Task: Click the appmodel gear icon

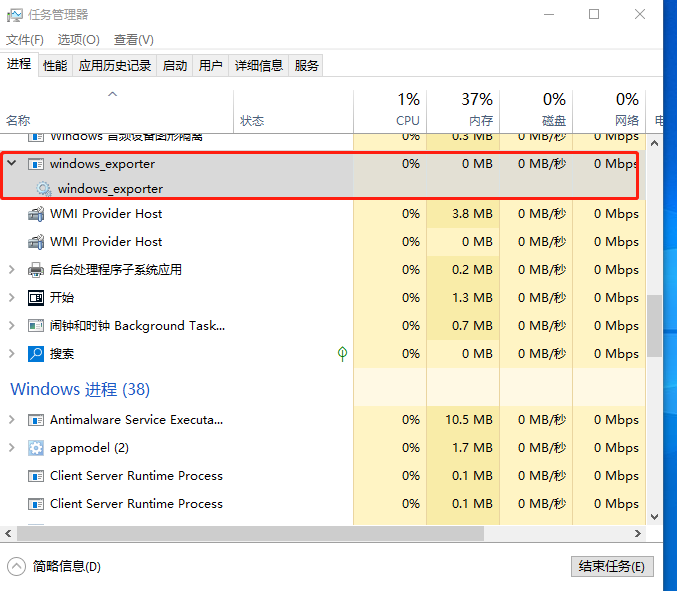Action: point(36,448)
